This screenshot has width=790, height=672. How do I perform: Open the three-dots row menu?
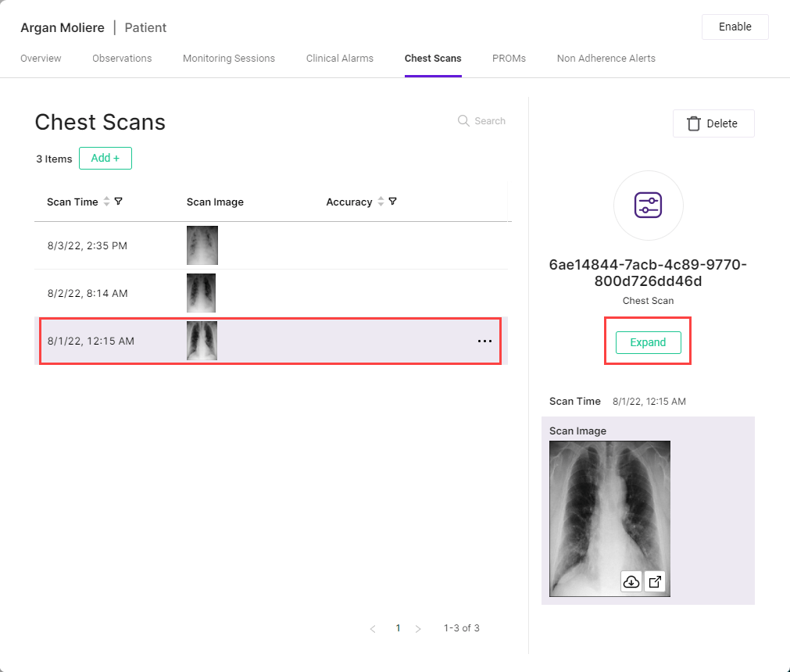pos(484,341)
